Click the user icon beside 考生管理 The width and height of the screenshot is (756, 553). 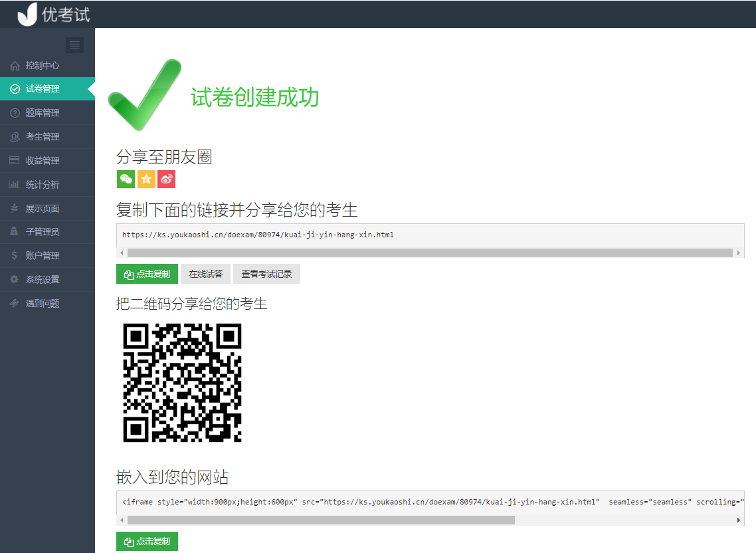pyautogui.click(x=15, y=137)
